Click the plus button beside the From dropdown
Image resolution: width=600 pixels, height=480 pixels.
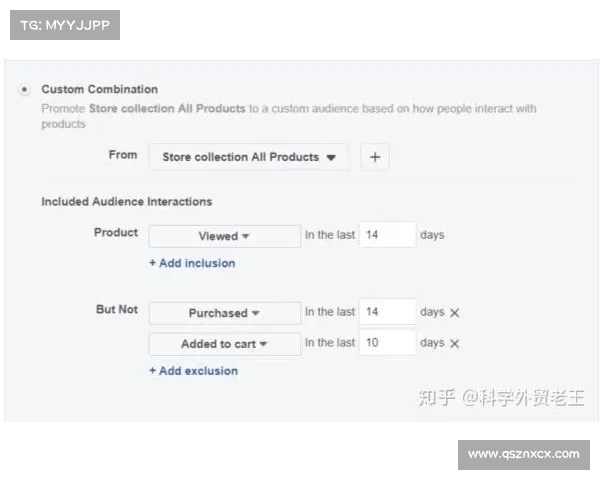374,157
